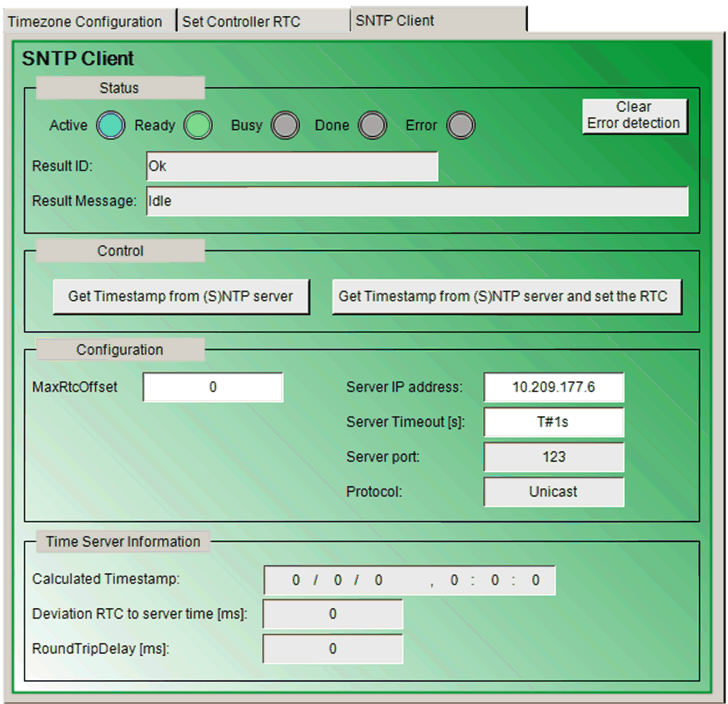Click the Ready status indicator lamp
Viewport: 728px width, 704px height.
198,125
